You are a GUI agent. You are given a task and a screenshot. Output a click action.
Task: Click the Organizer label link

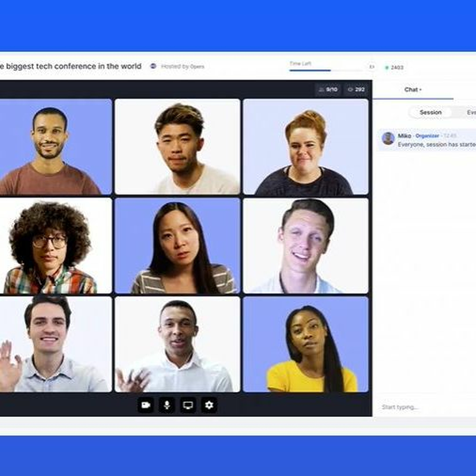pos(427,136)
